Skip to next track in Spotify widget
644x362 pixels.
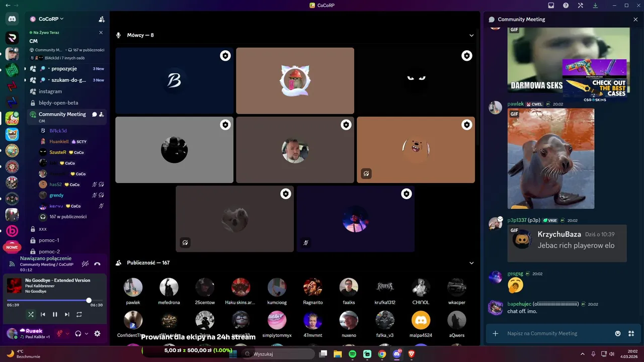(x=67, y=314)
